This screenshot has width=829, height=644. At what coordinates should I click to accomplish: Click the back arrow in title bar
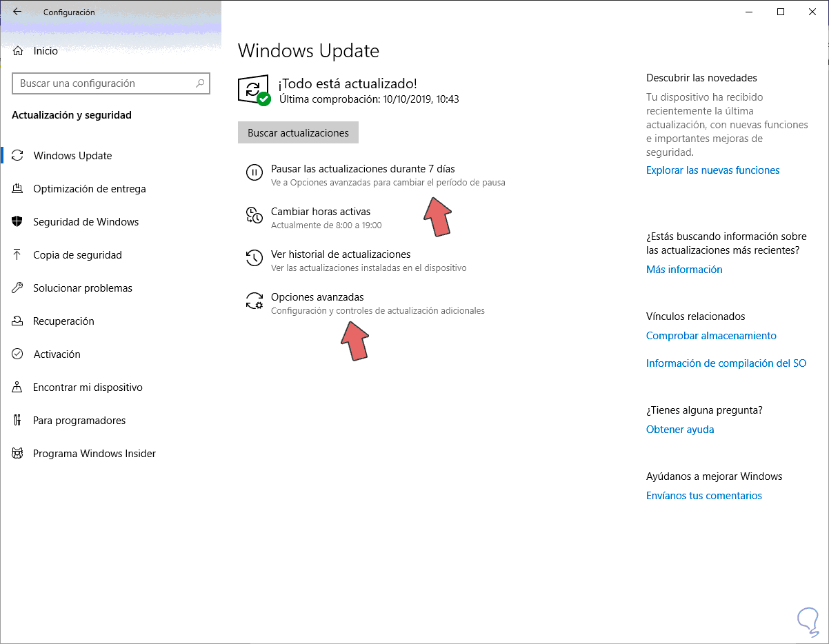[17, 12]
